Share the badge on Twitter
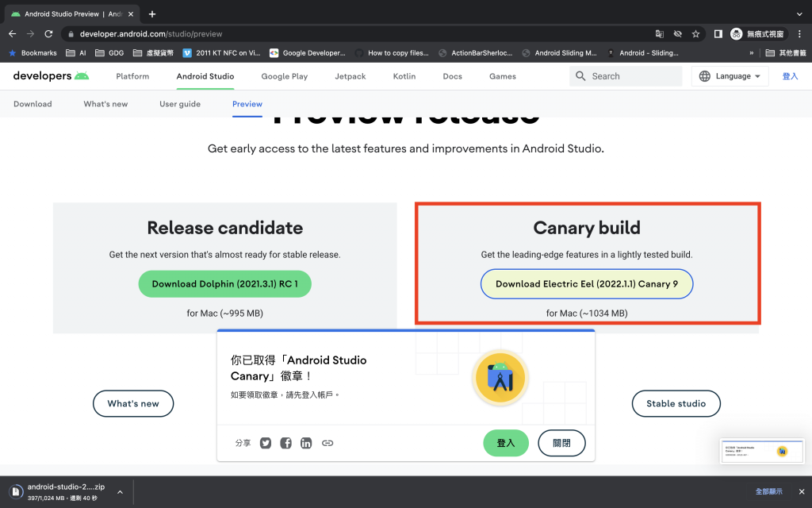The height and width of the screenshot is (508, 812). pos(266,443)
